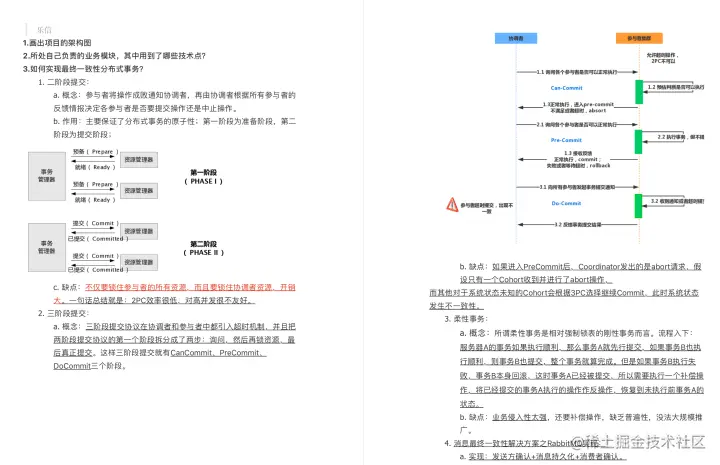Click the heading '4. 消息最终一致性解决方案之RabbitMQ'
720x465 pixels.
(x=521, y=443)
